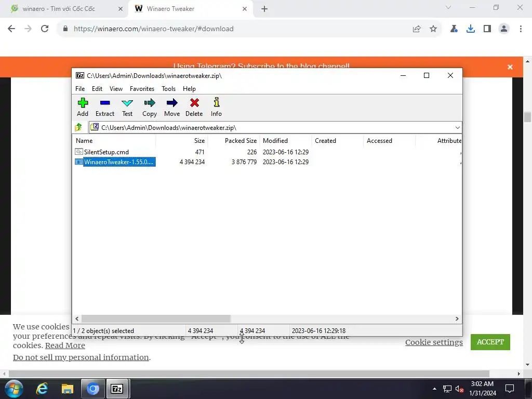The width and height of the screenshot is (532, 399).
Task: Open the Edit menu in 7-Zip
Action: pyautogui.click(x=97, y=88)
